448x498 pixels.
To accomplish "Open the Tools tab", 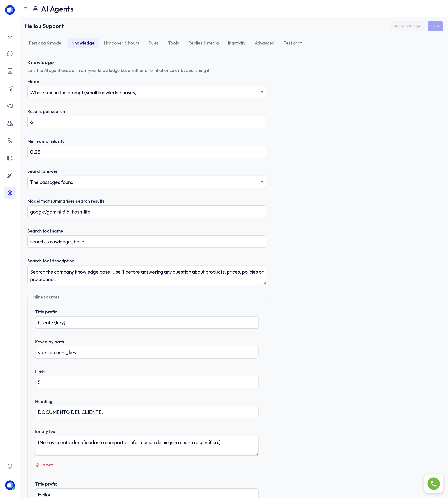I will pos(174,43).
